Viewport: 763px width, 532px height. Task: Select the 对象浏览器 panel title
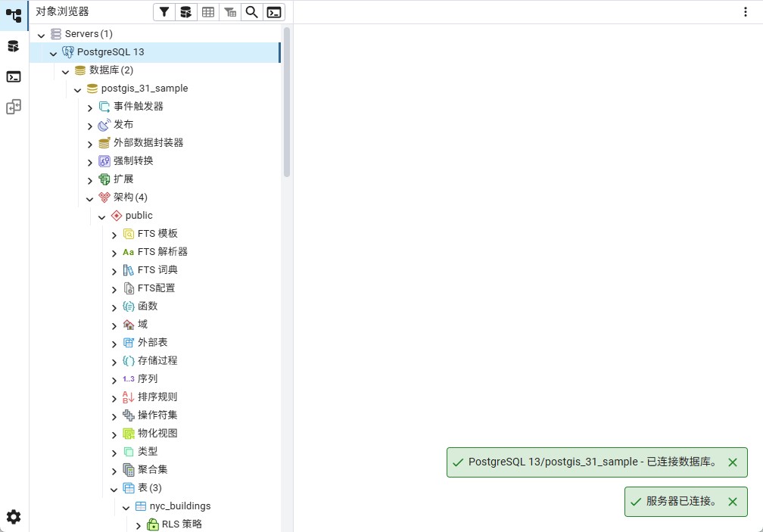[x=62, y=11]
